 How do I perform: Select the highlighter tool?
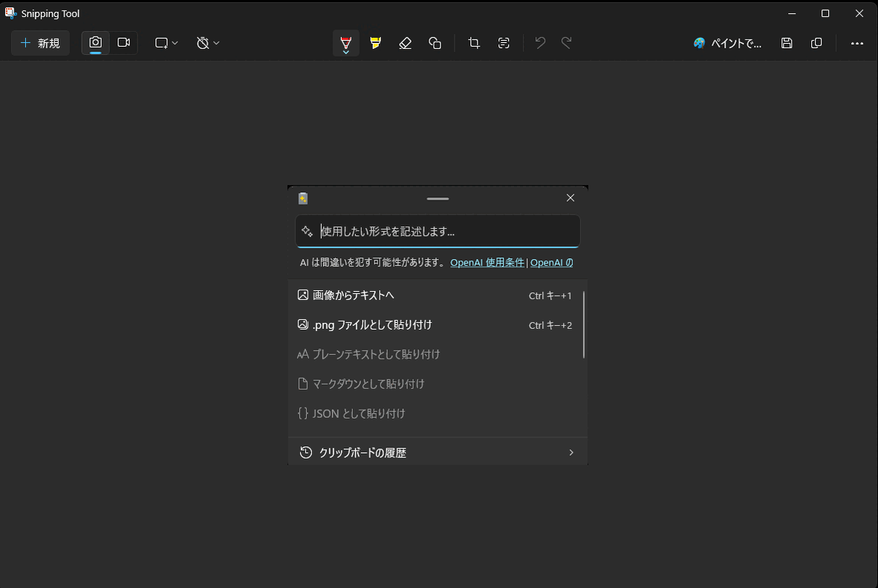pyautogui.click(x=375, y=42)
